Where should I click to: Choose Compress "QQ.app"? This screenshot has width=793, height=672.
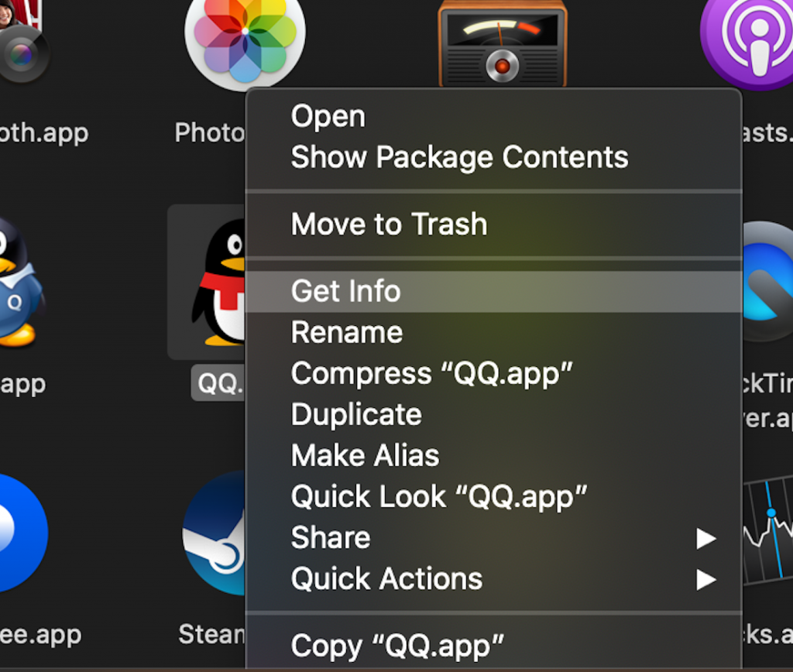click(x=431, y=373)
